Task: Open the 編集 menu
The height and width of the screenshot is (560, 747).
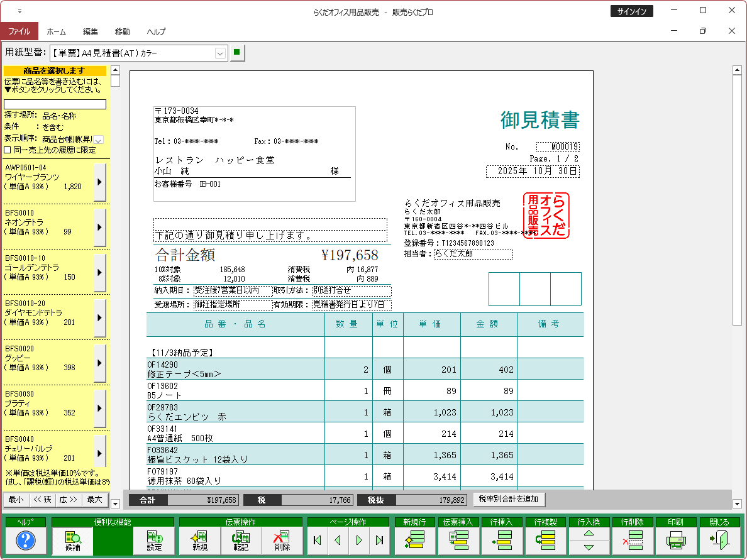Action: 91,31
